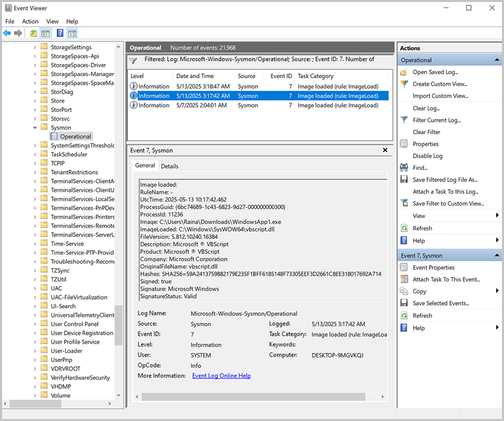Sort events by Date and Time column
This screenshot has height=421, width=504.
(194, 76)
